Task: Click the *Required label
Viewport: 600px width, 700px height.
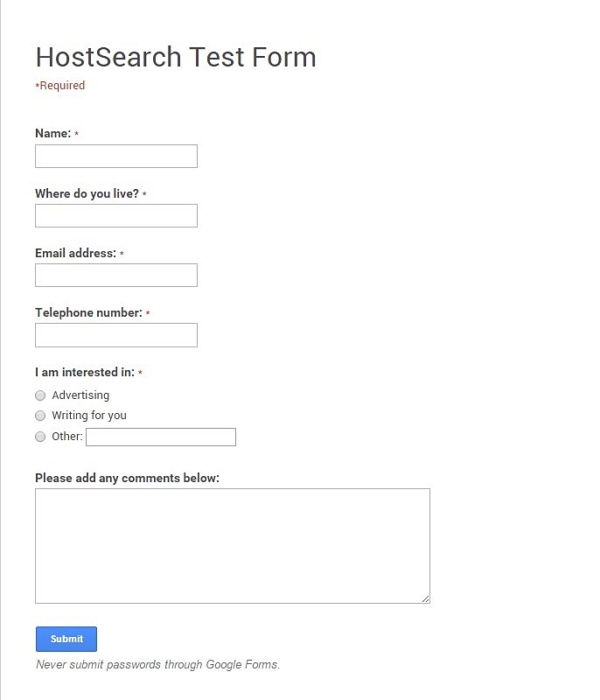Action: (59, 85)
